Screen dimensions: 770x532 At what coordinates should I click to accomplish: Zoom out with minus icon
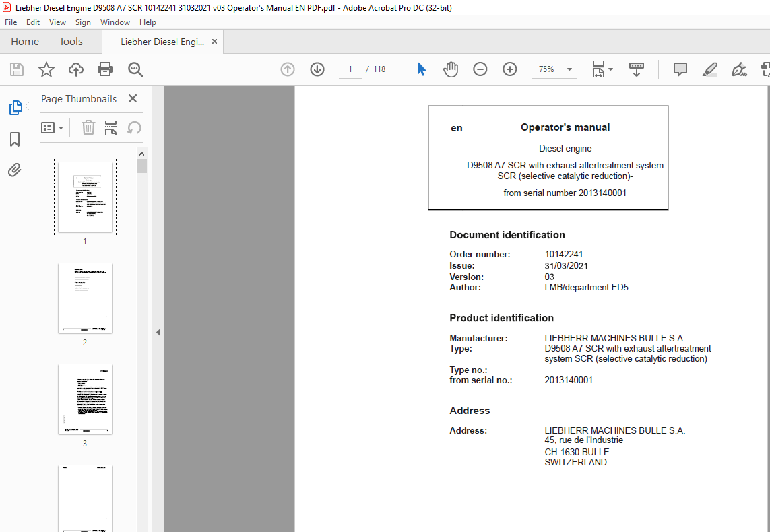point(480,69)
